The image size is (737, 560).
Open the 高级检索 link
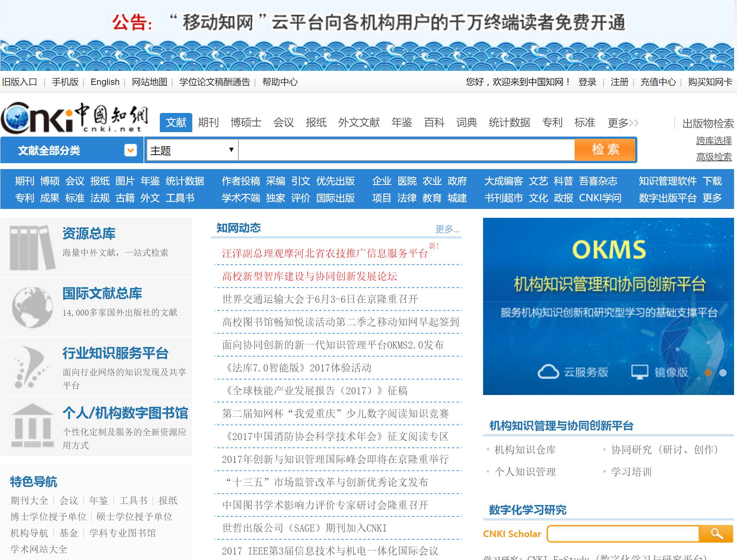714,157
